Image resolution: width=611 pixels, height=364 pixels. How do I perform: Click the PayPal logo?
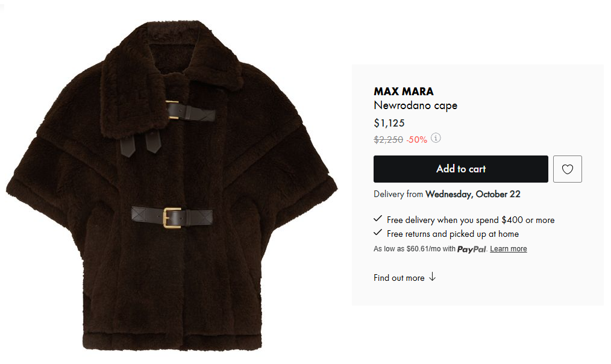471,249
